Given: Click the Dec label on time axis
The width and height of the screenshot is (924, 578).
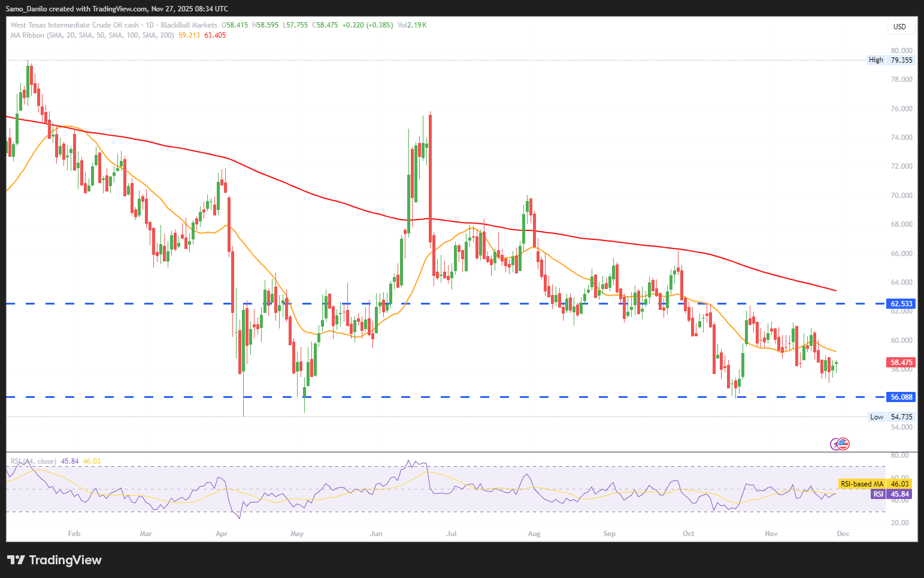Looking at the screenshot, I should click(843, 534).
